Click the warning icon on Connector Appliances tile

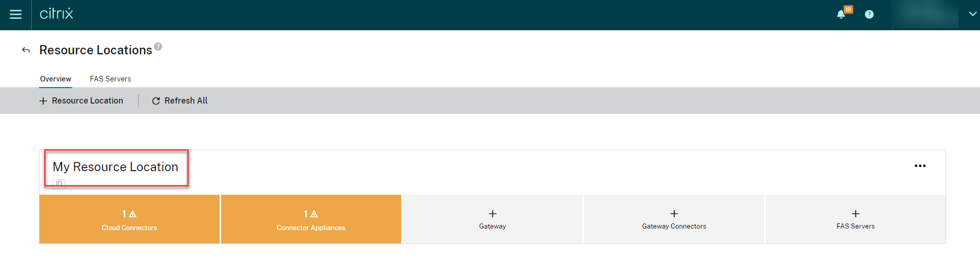click(314, 214)
